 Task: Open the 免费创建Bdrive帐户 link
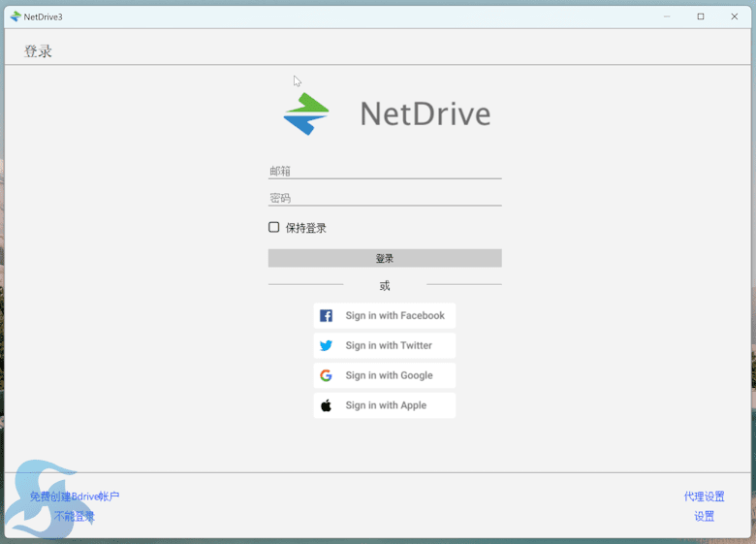pos(75,496)
